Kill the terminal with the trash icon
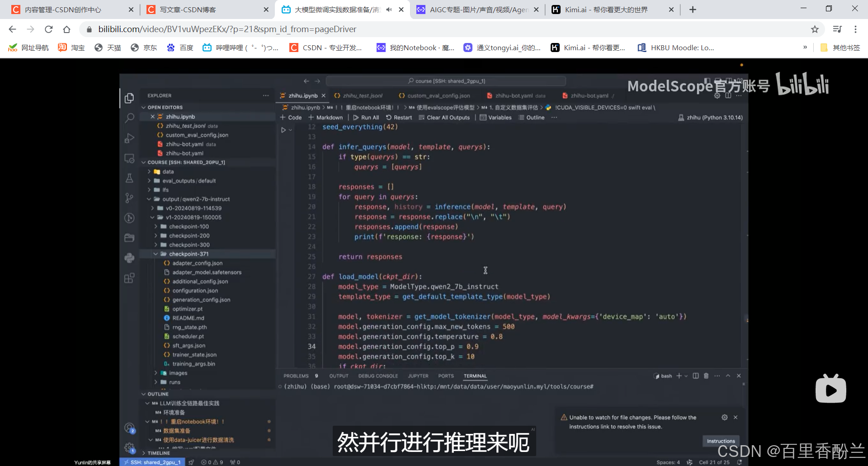868x466 pixels. (706, 376)
